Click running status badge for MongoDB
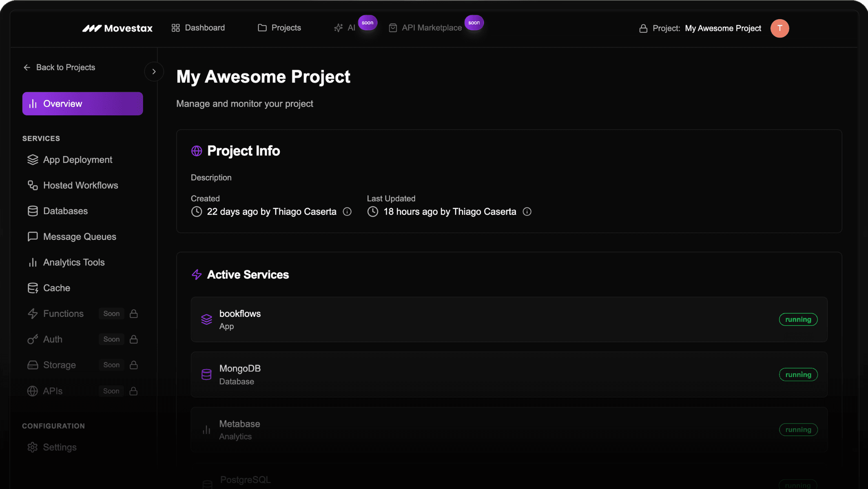This screenshot has width=868, height=489. tap(798, 374)
